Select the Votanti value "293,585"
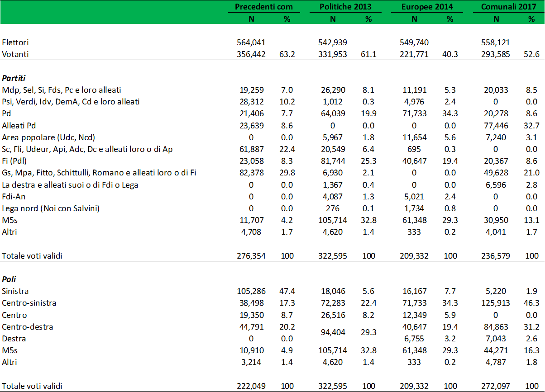545x392 pixels. point(496,54)
